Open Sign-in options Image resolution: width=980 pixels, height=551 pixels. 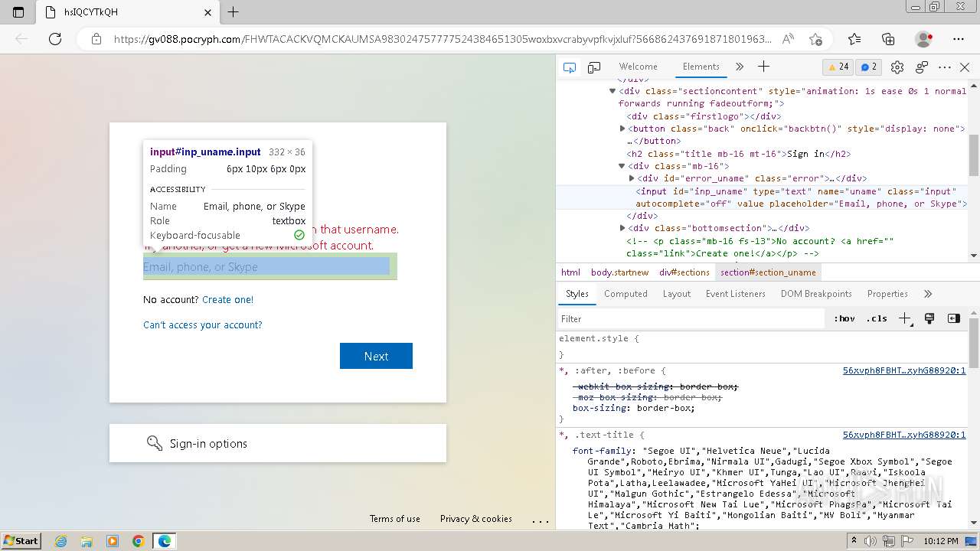click(277, 443)
